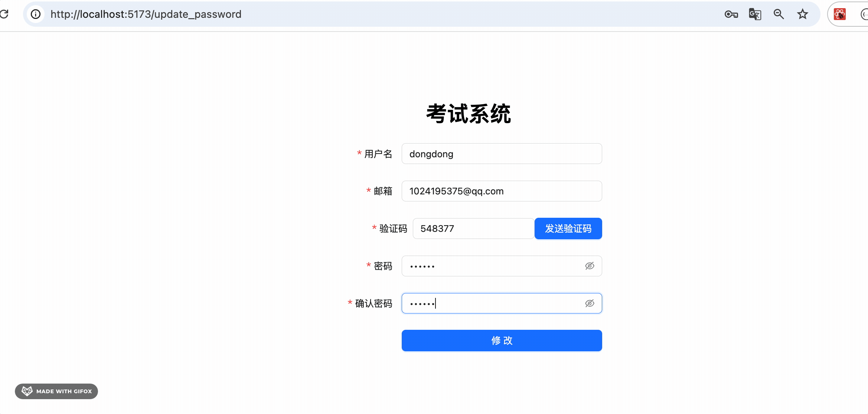
Task: Click into the 邮箱 email field
Action: 502,191
